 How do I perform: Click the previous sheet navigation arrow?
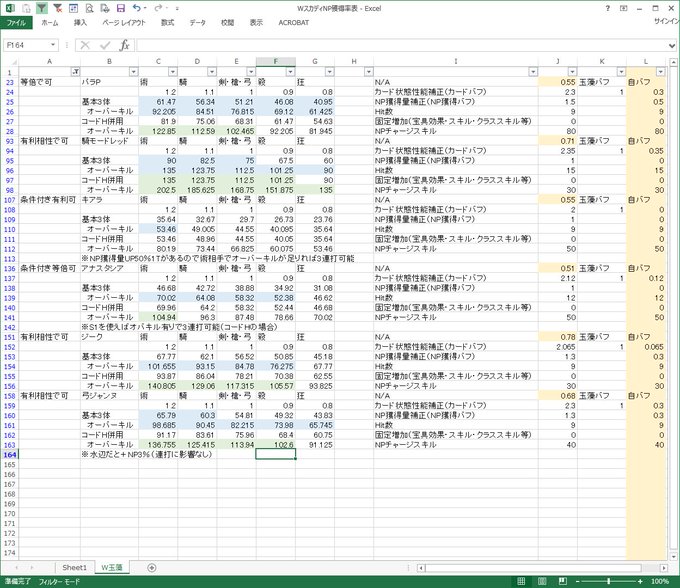pos(16,568)
